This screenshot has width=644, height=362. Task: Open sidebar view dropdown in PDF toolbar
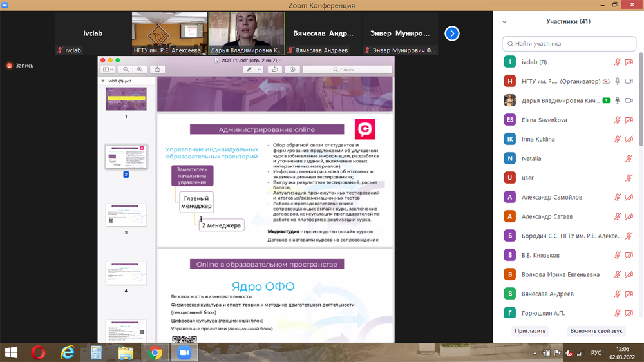[108, 70]
